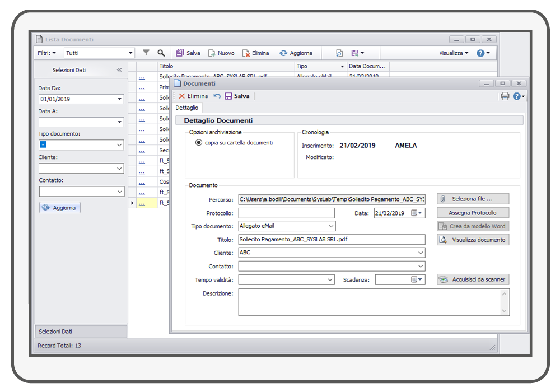
Task: Click the magnifier search icon
Action: pyautogui.click(x=161, y=53)
